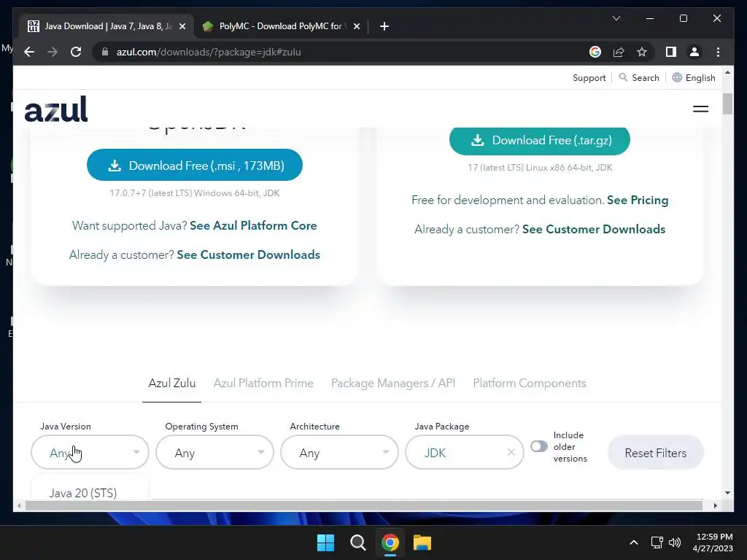Viewport: 747px width, 560px height.
Task: Download the free .tar.gz package
Action: point(539,141)
